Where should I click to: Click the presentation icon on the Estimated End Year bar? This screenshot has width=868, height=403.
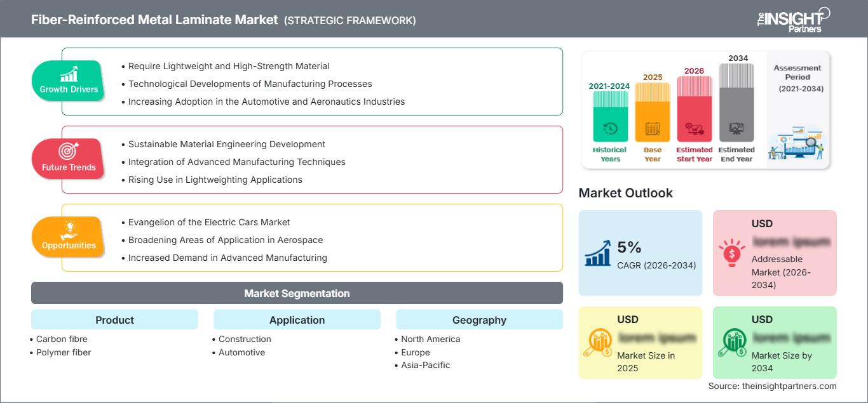coord(736,128)
